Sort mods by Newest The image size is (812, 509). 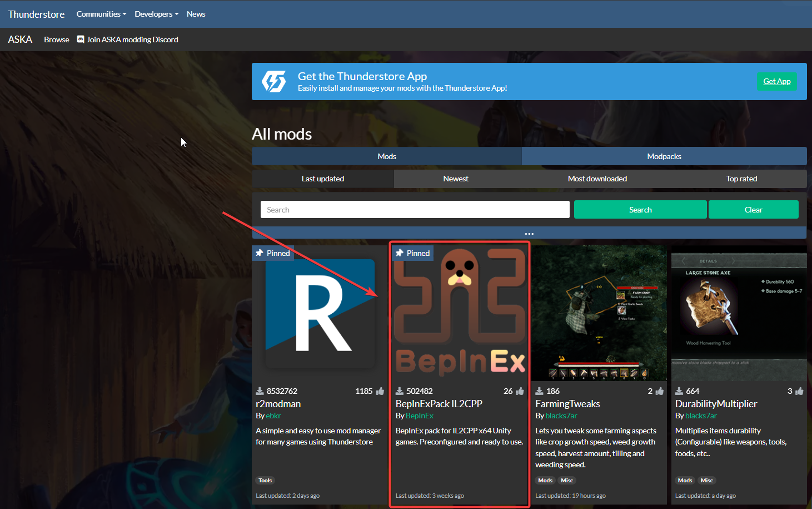pos(456,179)
